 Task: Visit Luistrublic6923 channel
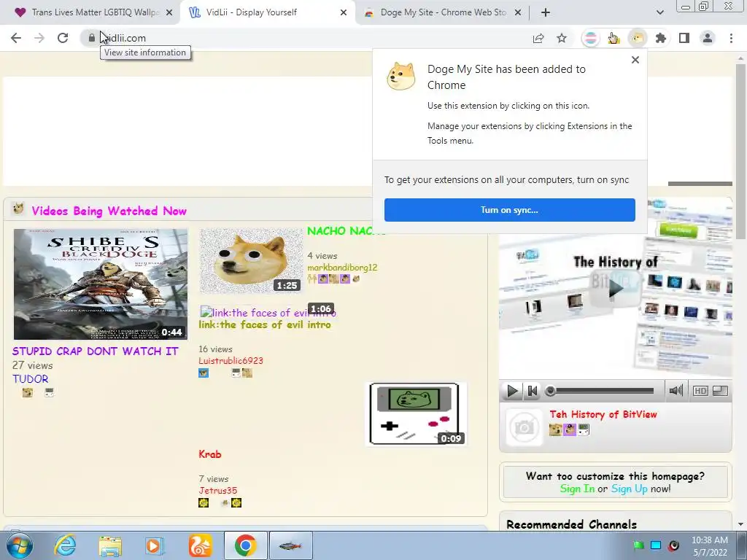pos(231,361)
